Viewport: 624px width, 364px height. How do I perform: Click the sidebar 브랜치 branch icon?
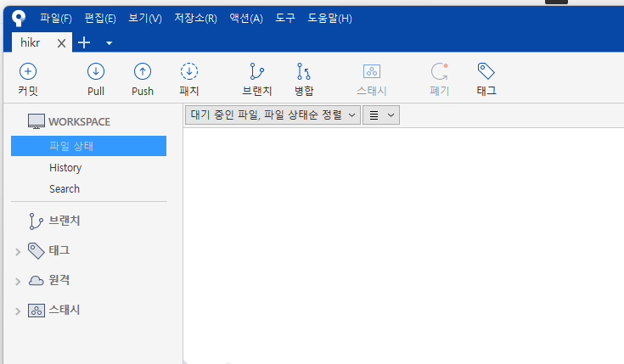pyautogui.click(x=36, y=221)
